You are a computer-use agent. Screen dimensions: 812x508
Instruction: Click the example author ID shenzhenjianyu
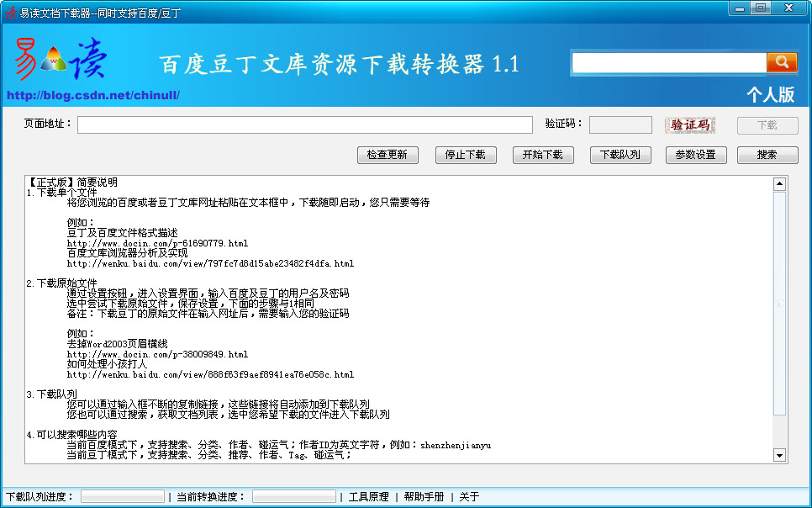click(456, 445)
